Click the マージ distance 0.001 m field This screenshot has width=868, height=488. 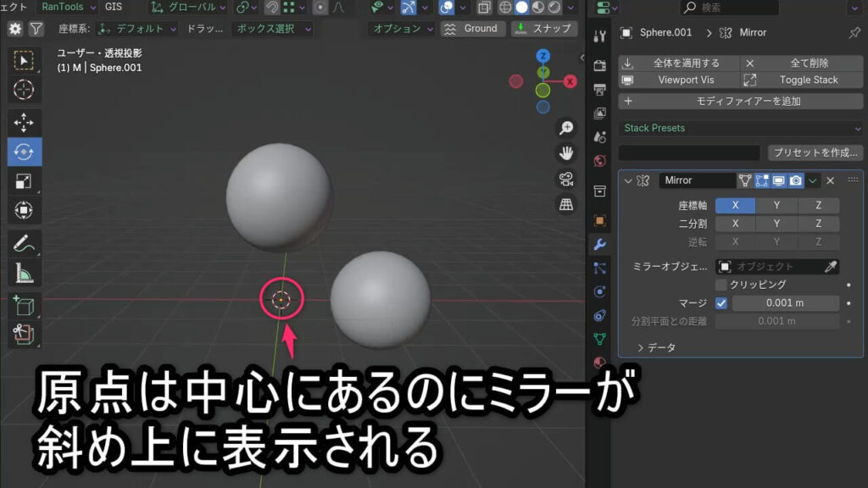tap(785, 303)
